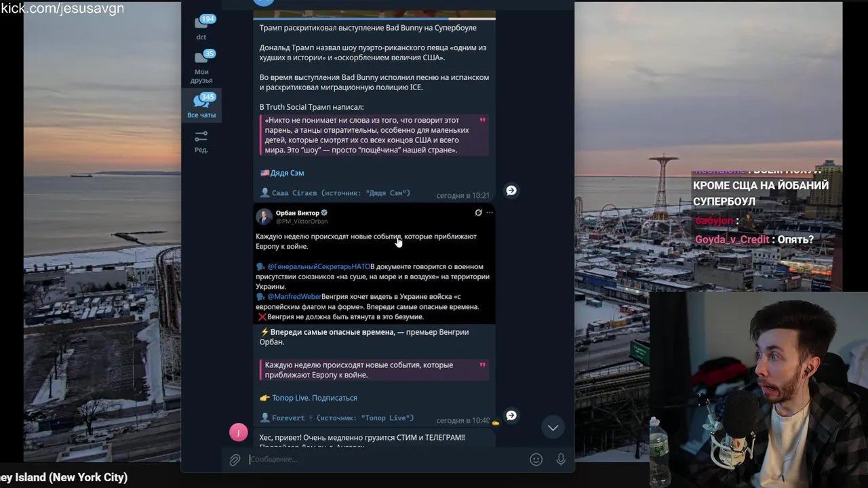The width and height of the screenshot is (868, 488).
Task: Click 'Впереди самые опасные времена' bold text
Action: tap(332, 332)
